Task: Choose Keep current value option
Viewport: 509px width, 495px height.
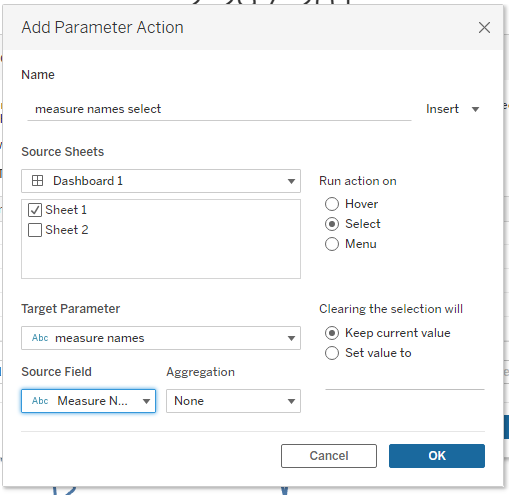Action: [332, 333]
